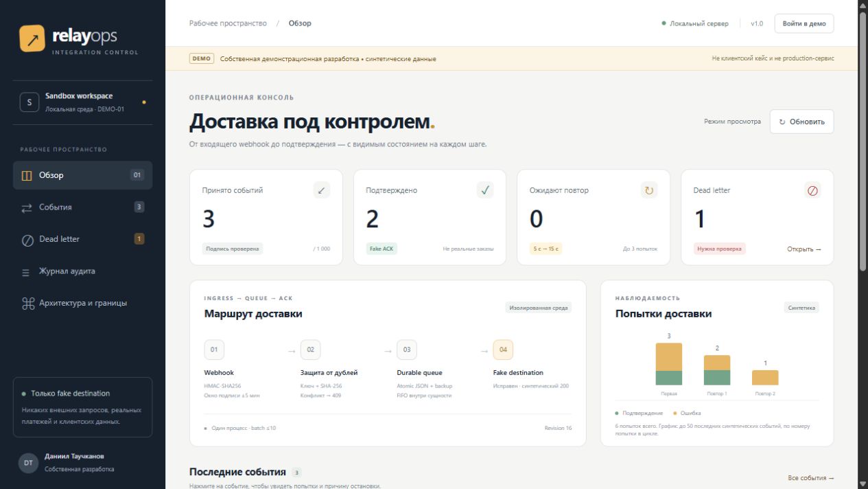Click the Синтетика tag

801,308
